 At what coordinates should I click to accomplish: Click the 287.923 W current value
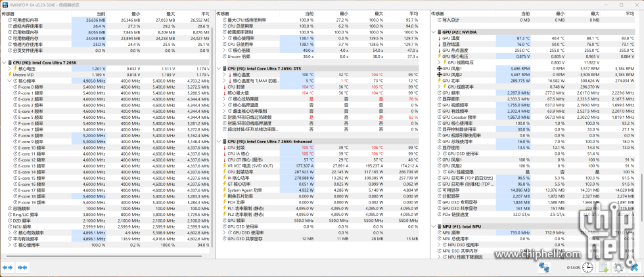pos(305,172)
